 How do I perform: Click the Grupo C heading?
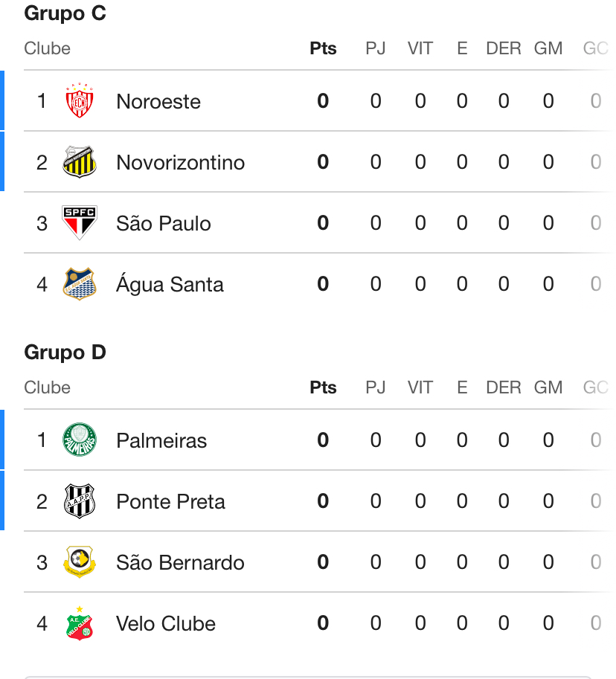(65, 13)
